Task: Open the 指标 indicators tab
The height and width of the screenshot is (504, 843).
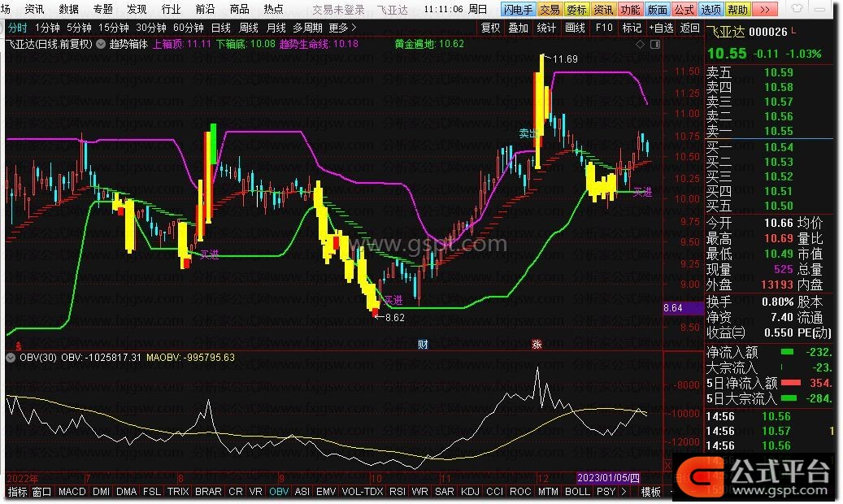Action: pyautogui.click(x=17, y=491)
